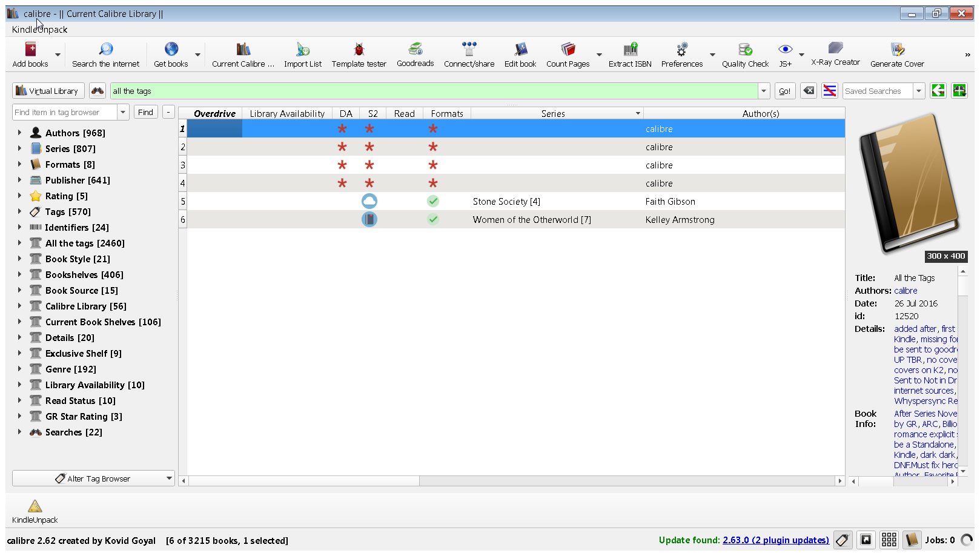Collapse tag browser with the minus button
The height and width of the screenshot is (556, 980).
coord(168,112)
